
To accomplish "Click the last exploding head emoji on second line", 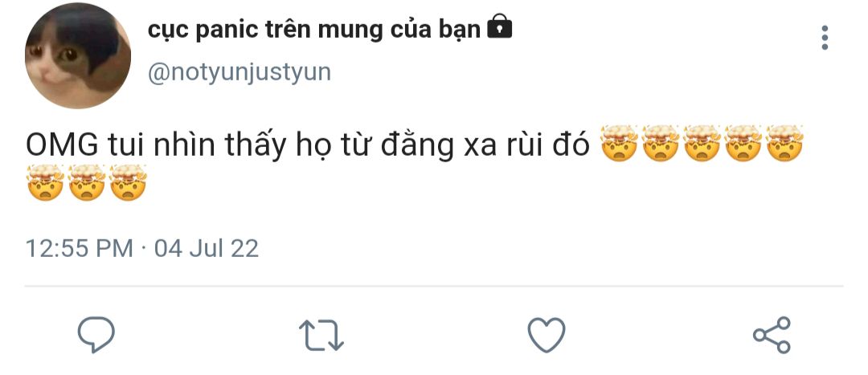I will 128,182.
